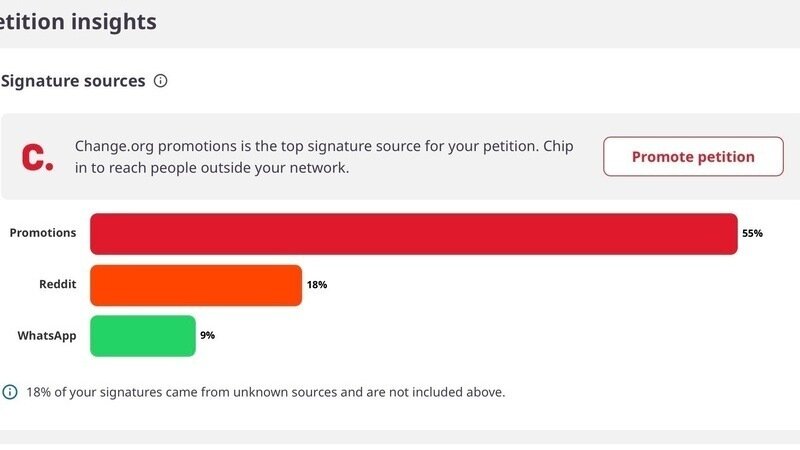Viewport: 800px width, 450px height.
Task: Click the Promotions source label
Action: click(x=43, y=233)
